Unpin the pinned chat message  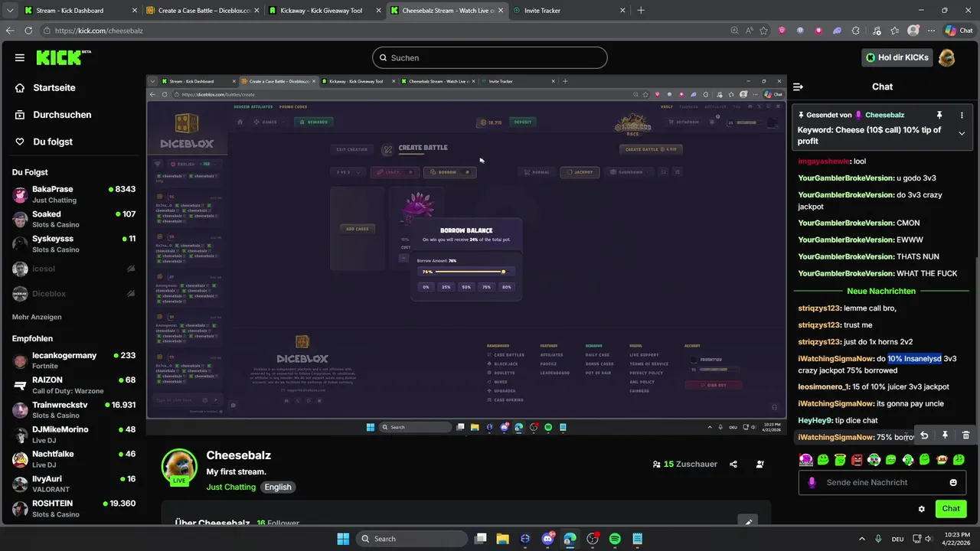point(939,115)
